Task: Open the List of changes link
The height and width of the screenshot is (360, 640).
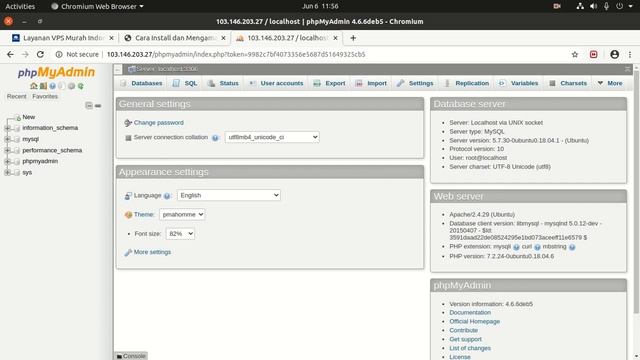Action: click(x=470, y=348)
